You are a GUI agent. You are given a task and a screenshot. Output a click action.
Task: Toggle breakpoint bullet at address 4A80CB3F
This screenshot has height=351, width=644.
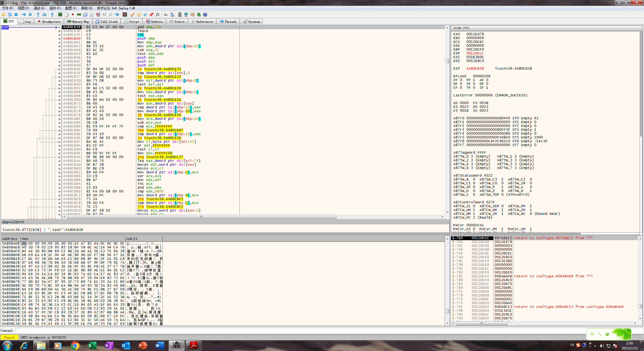point(59,35)
